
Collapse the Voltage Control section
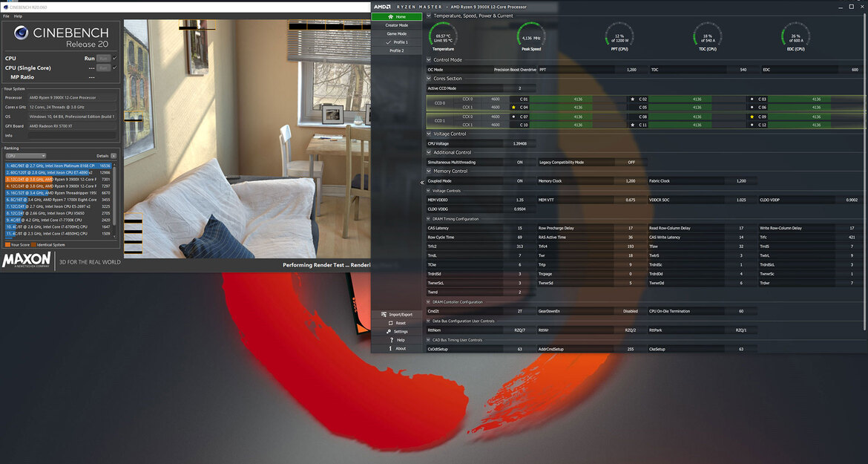(x=429, y=134)
